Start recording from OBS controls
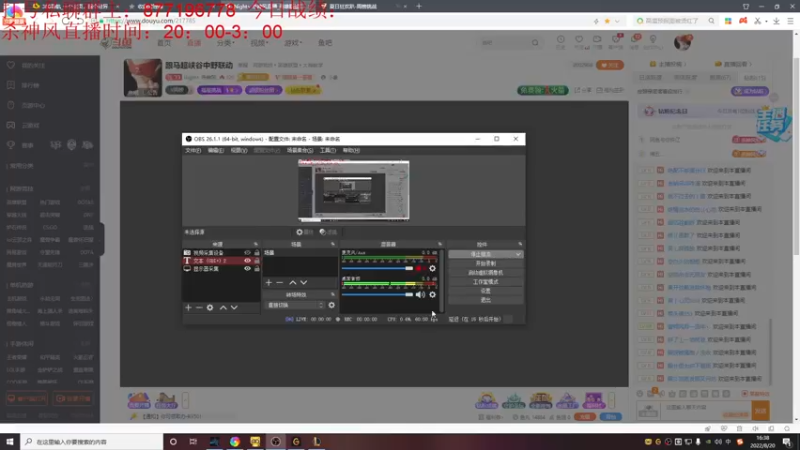Image resolution: width=800 pixels, height=450 pixels. [486, 263]
